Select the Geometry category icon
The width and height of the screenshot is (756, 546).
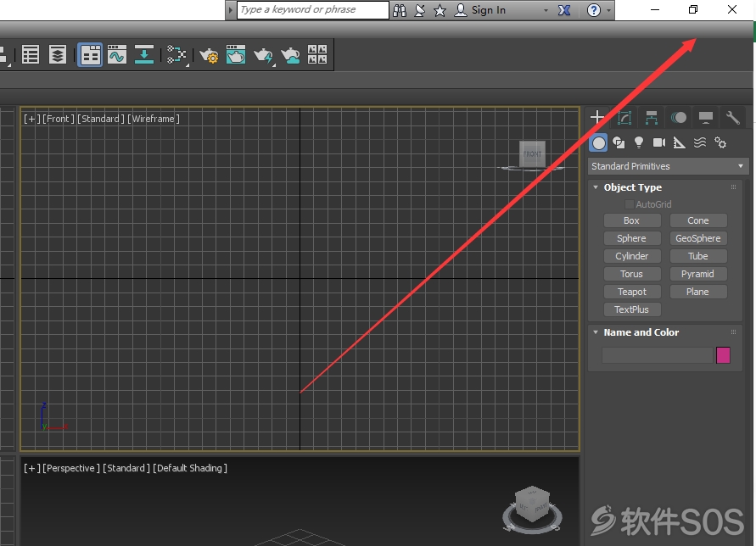pyautogui.click(x=598, y=143)
